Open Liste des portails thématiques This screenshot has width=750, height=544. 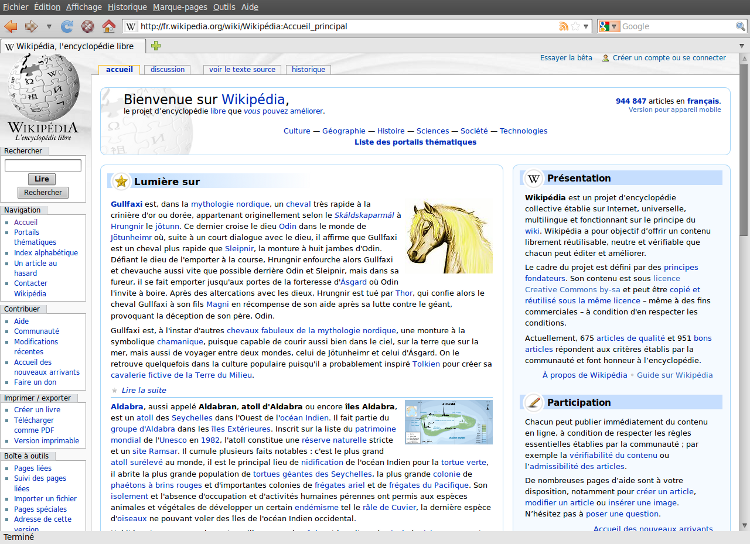click(x=415, y=142)
